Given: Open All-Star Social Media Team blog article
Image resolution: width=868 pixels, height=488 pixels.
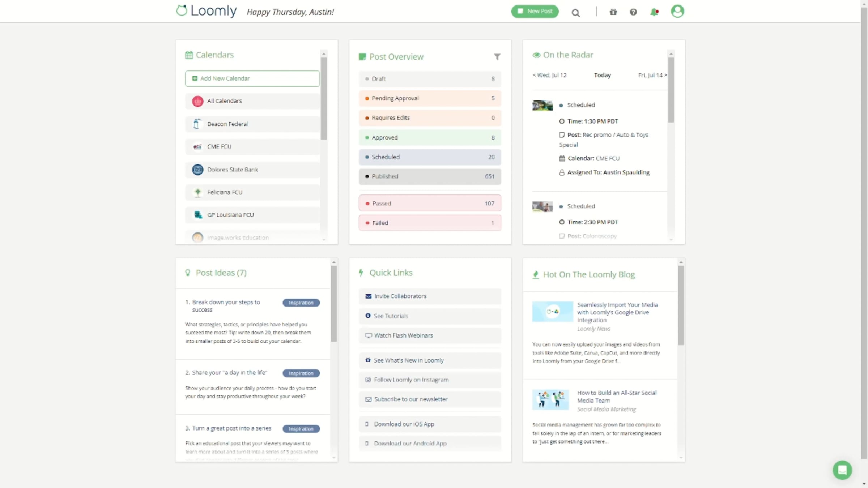Looking at the screenshot, I should coord(617,397).
